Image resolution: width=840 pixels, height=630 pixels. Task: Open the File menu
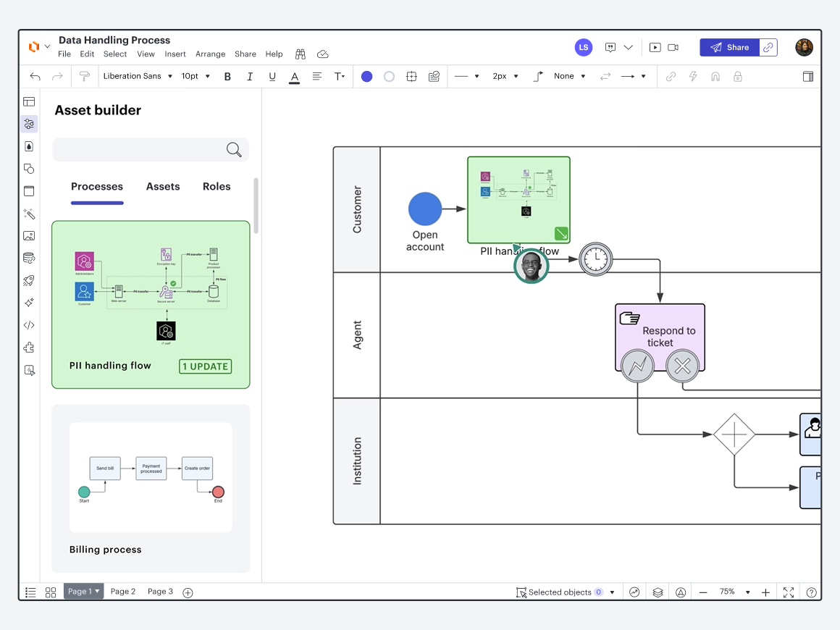(x=64, y=54)
